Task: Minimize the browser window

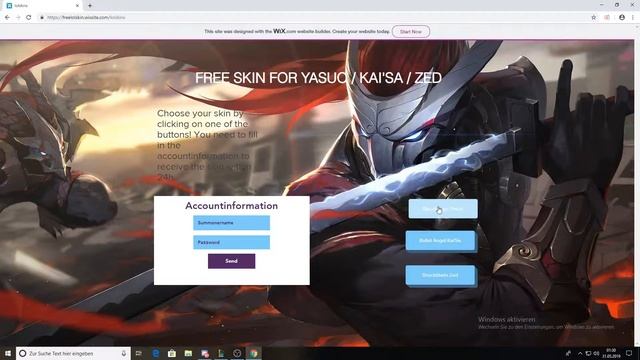Action: tap(602, 5)
